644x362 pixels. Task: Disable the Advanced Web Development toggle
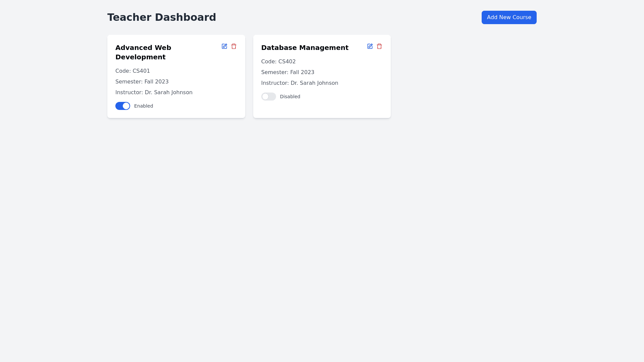tap(123, 106)
